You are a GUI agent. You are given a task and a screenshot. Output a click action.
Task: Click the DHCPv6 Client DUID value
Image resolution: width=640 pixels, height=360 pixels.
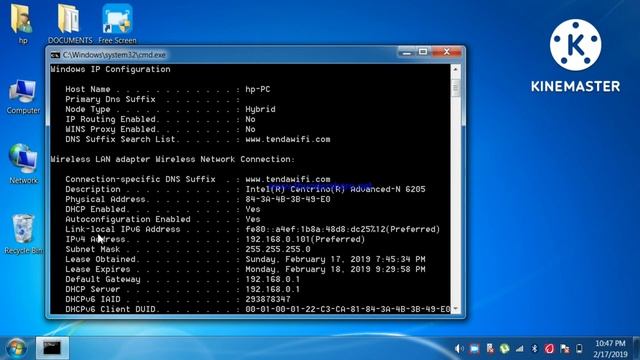coord(348,309)
